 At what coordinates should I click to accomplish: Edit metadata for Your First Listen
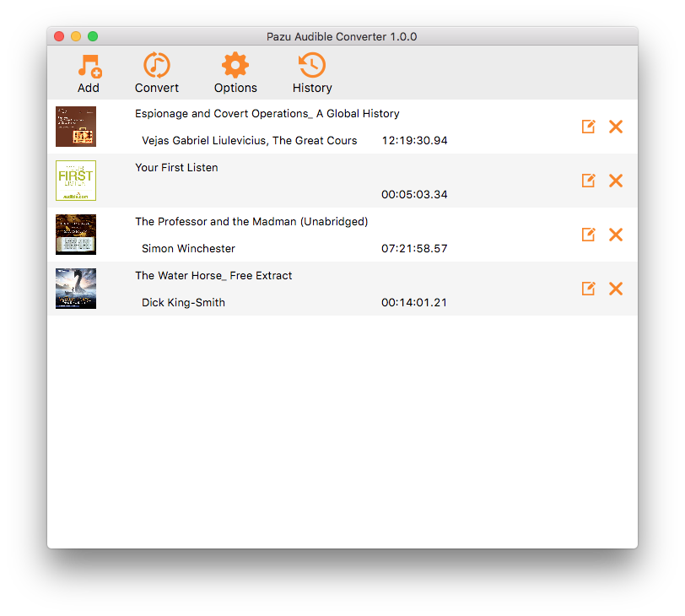point(589,181)
